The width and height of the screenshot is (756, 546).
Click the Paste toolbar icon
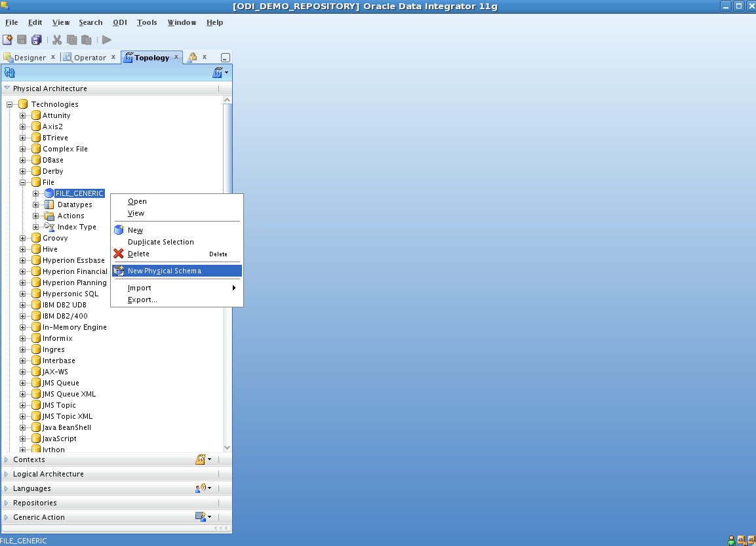[x=87, y=39]
